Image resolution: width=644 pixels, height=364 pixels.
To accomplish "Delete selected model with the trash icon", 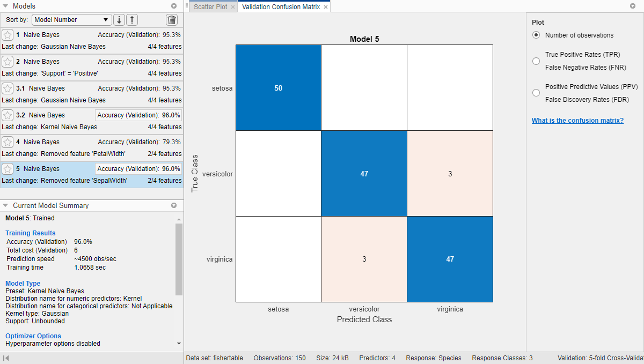I will coord(172,19).
